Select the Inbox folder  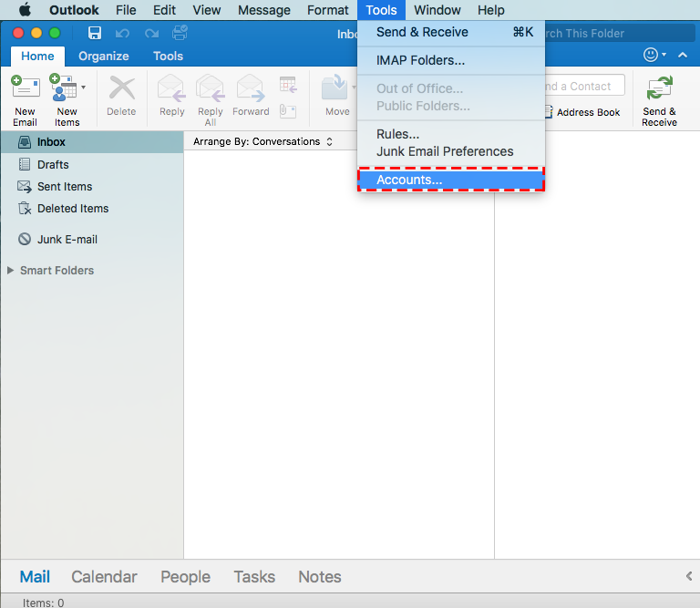pos(92,142)
